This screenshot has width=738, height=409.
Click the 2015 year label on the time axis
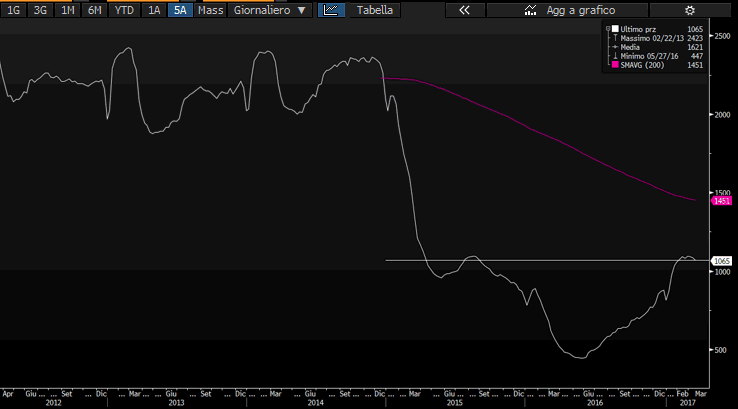tap(454, 403)
